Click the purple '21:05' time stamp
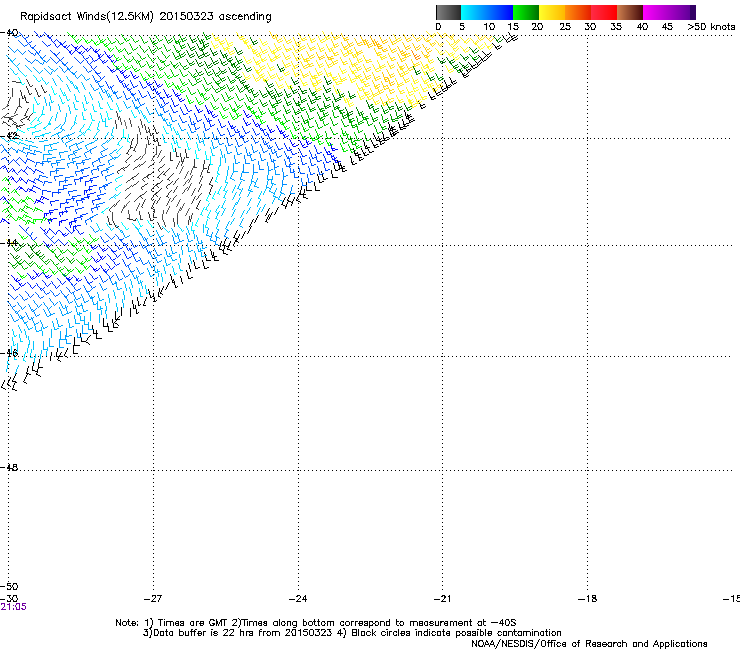This screenshot has width=740, height=650. click(x=14, y=607)
